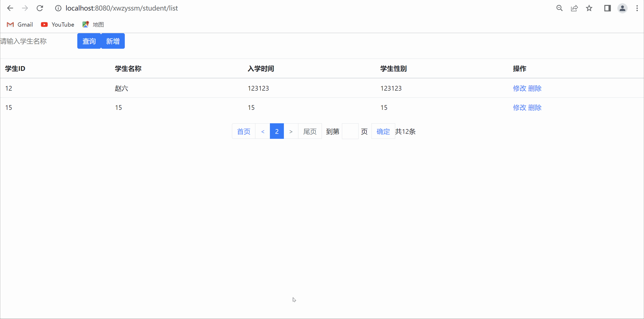Click the 操作 column header
The image size is (644, 319).
point(519,68)
